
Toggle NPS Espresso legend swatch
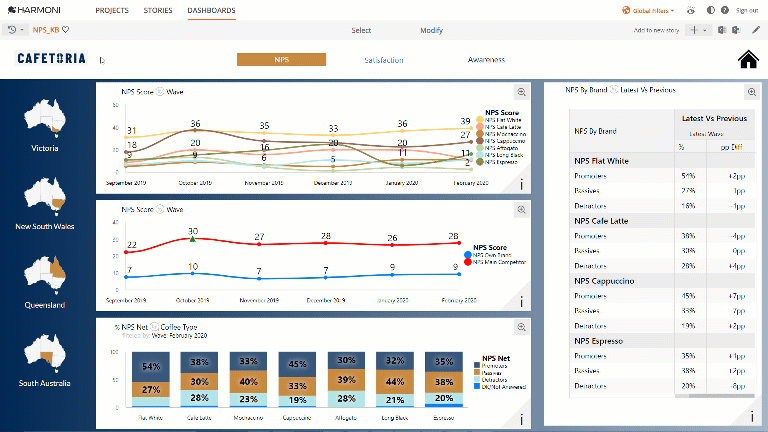[480, 162]
